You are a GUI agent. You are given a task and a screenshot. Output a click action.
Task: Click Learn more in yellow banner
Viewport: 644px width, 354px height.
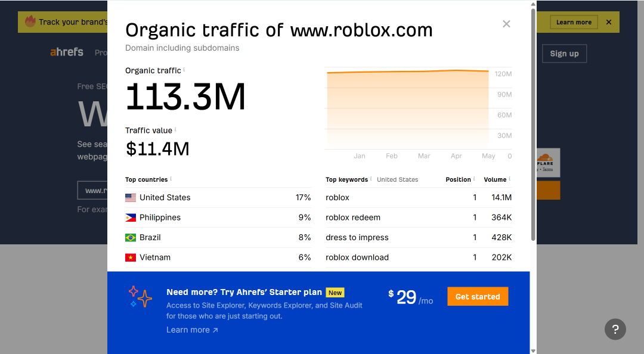(574, 22)
